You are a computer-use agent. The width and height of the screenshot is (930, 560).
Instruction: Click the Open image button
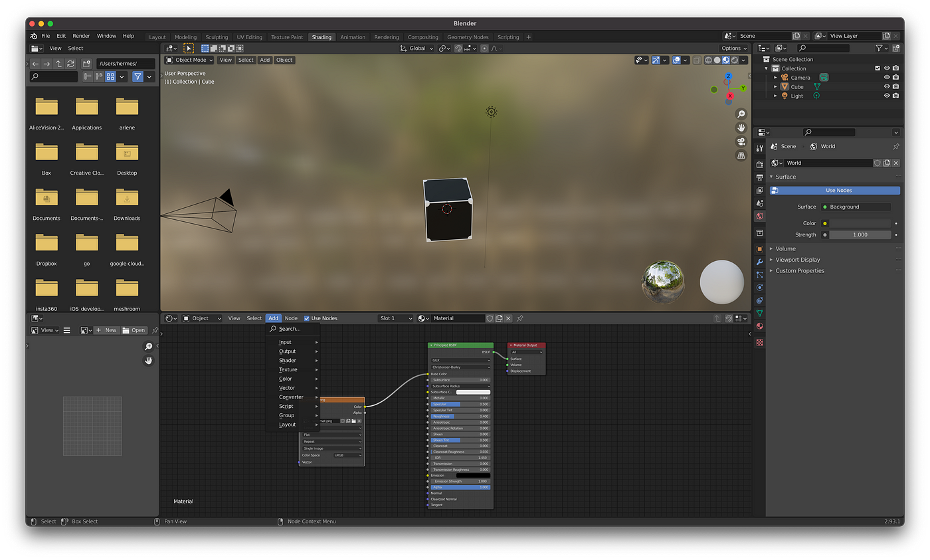coord(134,330)
